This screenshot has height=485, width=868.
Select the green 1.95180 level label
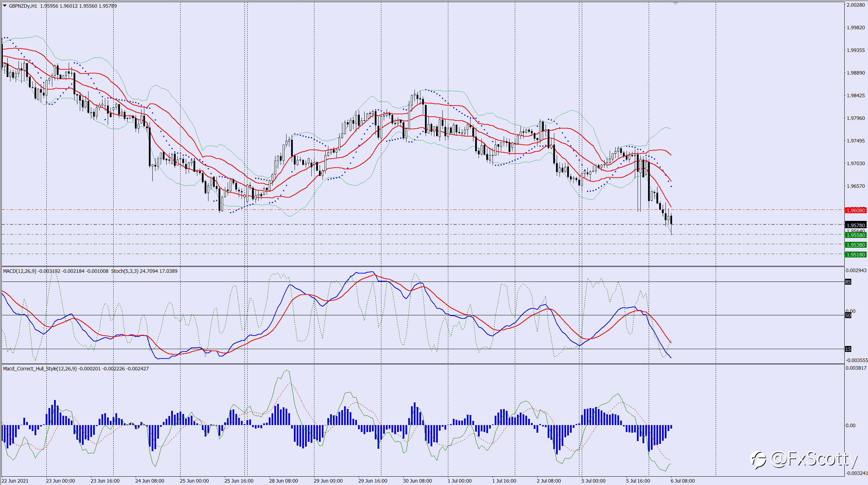click(x=856, y=255)
